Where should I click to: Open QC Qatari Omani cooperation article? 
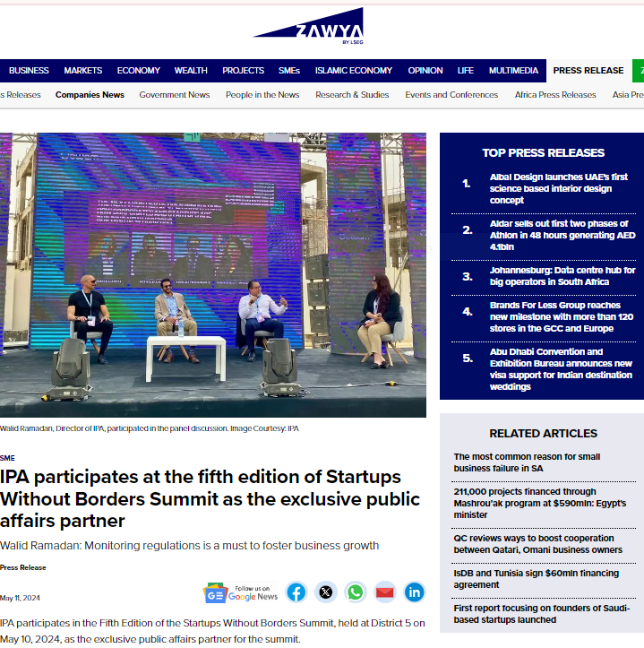click(x=537, y=544)
